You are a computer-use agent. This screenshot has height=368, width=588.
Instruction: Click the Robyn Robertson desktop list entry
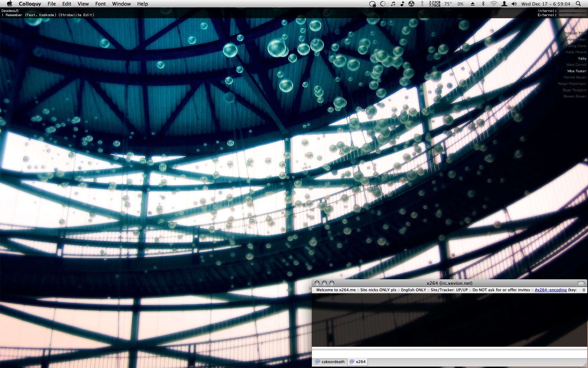coord(572,84)
